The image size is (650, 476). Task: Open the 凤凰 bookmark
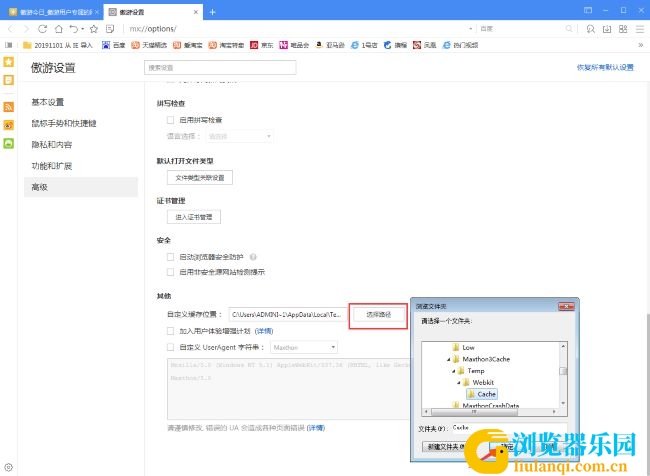pos(424,45)
